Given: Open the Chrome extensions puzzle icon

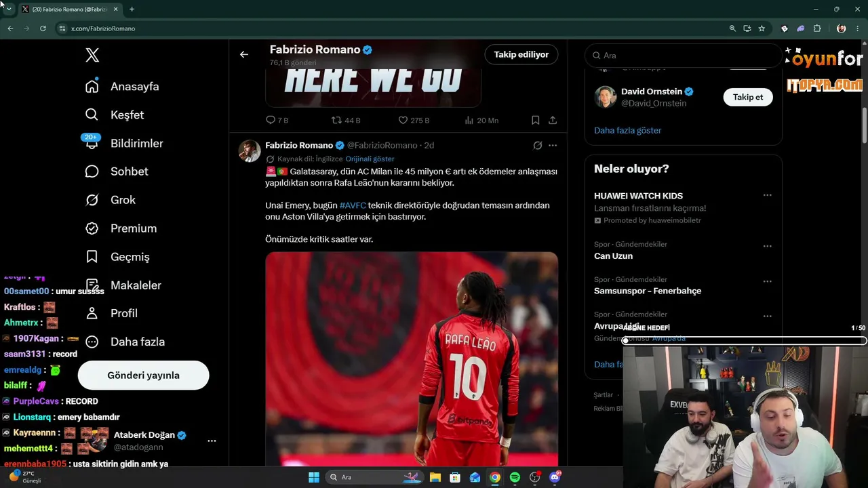Looking at the screenshot, I should (x=817, y=28).
